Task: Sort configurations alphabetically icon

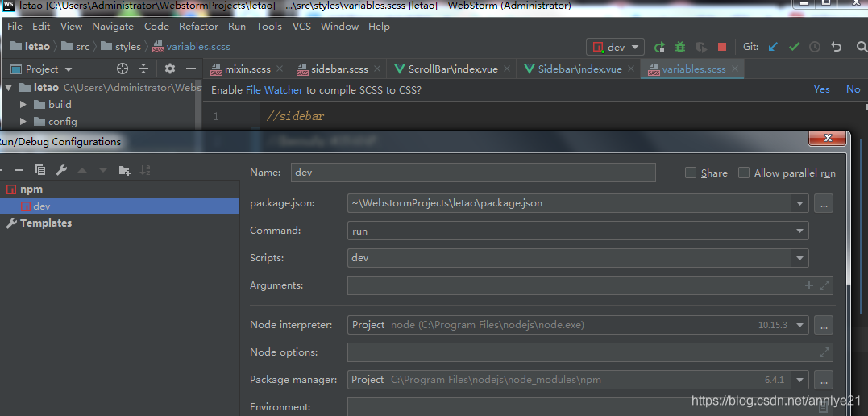Action: pos(145,170)
